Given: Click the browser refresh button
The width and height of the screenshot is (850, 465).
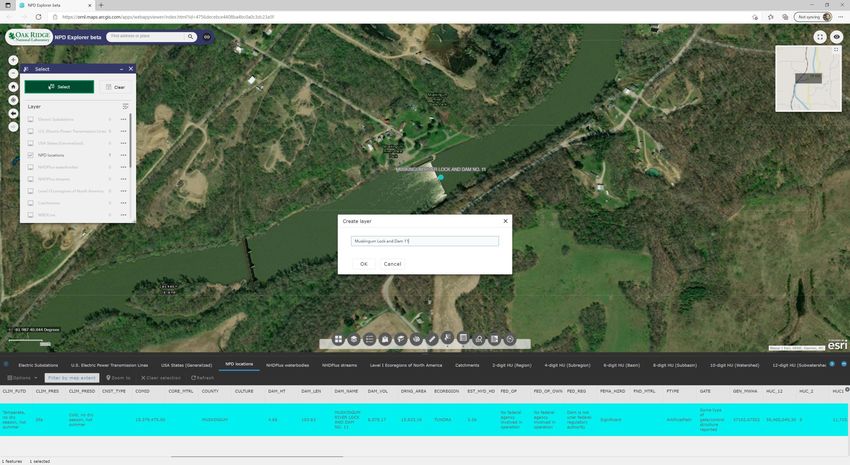Looking at the screenshot, I should pos(38,17).
